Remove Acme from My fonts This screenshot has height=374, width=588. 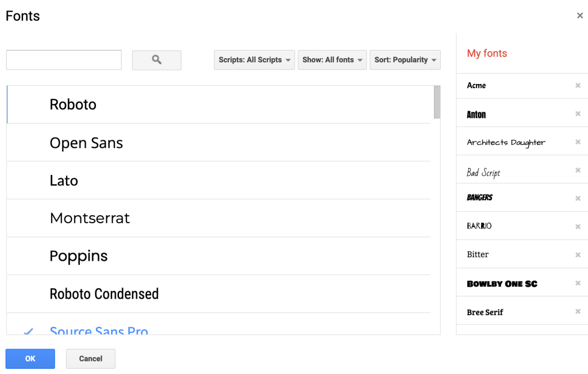(x=578, y=86)
